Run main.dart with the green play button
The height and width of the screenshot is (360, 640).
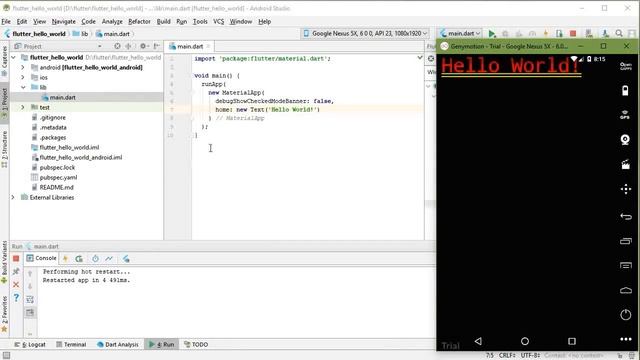(492, 33)
